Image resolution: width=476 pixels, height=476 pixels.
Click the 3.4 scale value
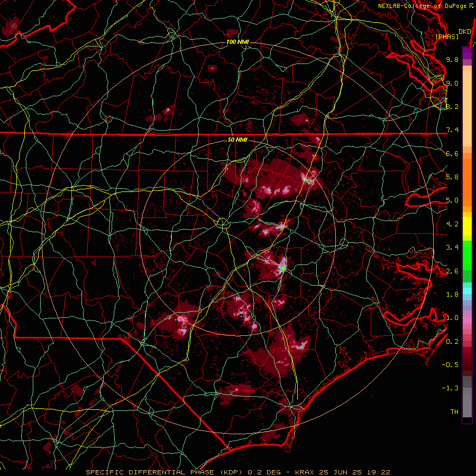click(452, 248)
